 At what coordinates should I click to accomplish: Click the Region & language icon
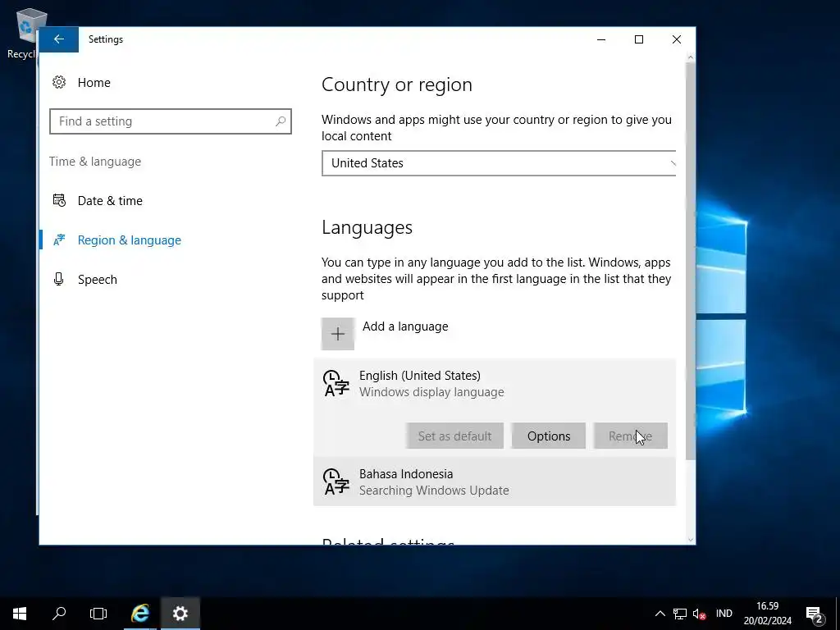click(x=59, y=240)
